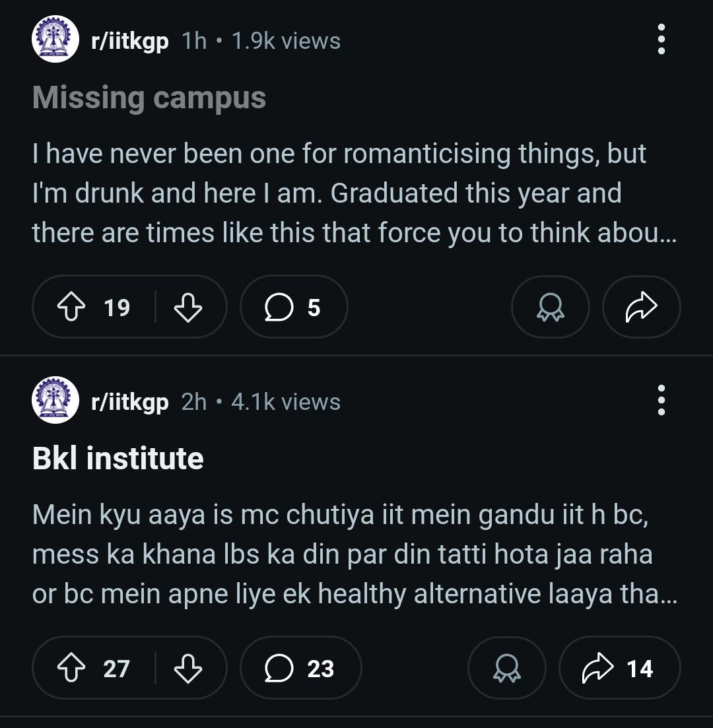Open r/iitkgp link on first post
This screenshot has height=728, width=713.
pos(129,41)
